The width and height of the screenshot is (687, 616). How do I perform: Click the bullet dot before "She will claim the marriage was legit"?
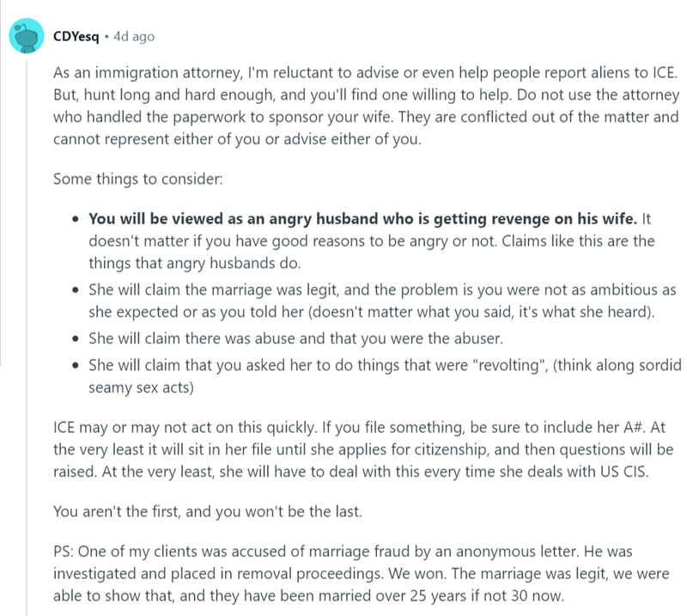(x=76, y=290)
